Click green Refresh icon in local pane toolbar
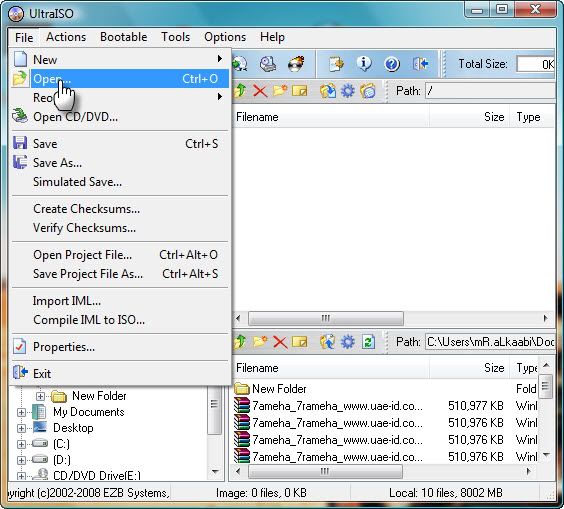564x509 pixels. (x=368, y=342)
